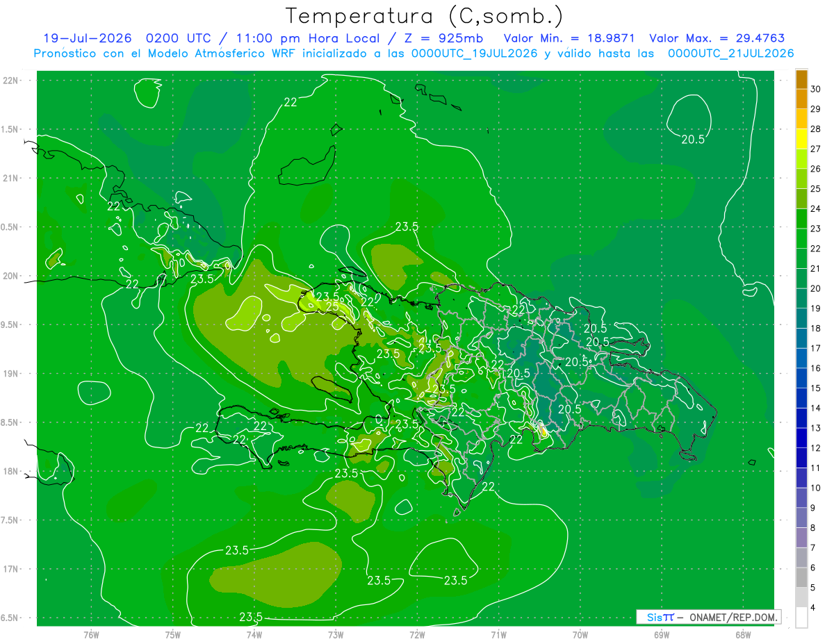
Task: Click the '19' label on the colorbar
Action: (816, 308)
